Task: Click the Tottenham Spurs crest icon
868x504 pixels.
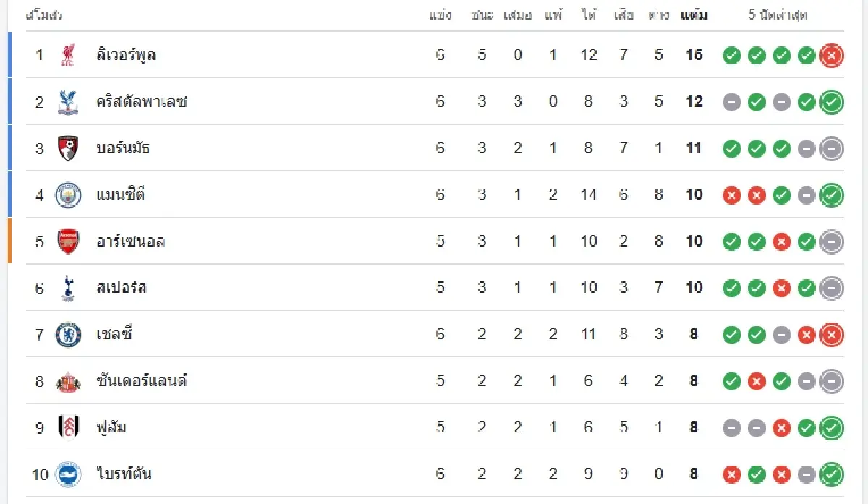Action: tap(68, 288)
